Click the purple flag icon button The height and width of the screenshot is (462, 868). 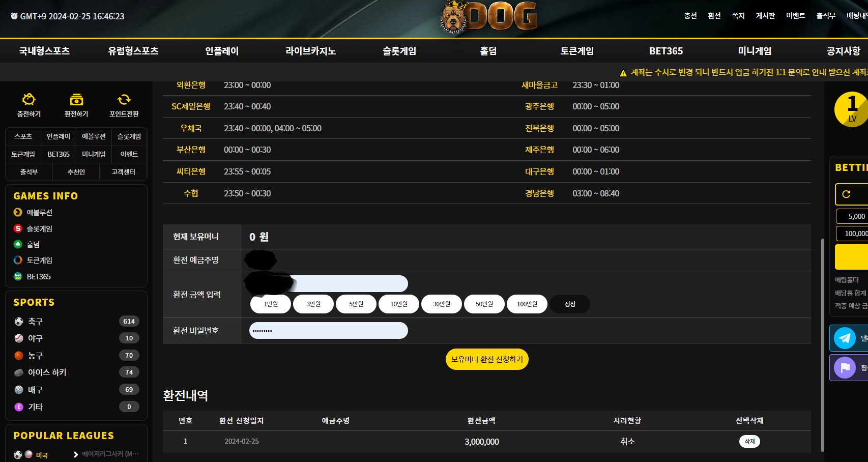pos(845,367)
